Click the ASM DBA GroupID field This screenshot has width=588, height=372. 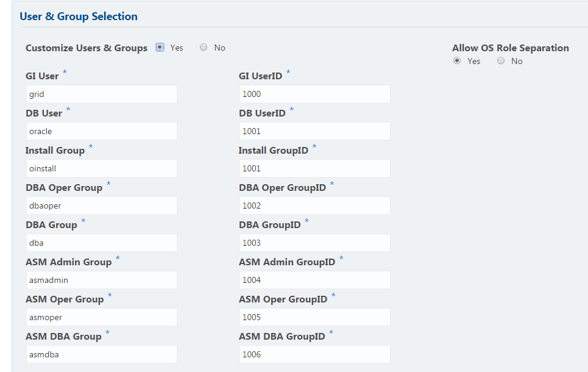(x=314, y=354)
